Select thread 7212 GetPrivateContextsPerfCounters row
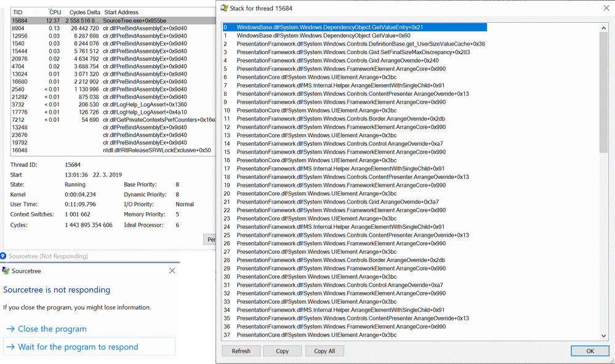This screenshot has height=364, width=615. pyautogui.click(x=113, y=120)
